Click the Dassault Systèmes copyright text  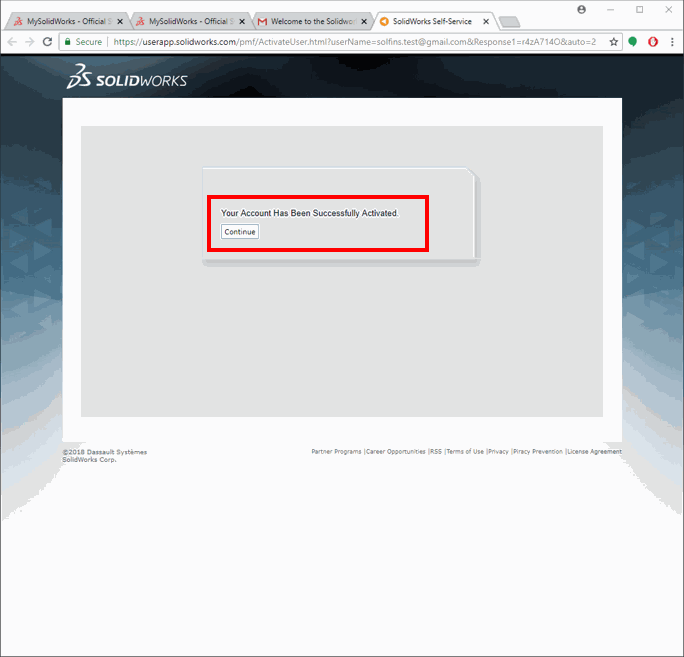tap(105, 456)
